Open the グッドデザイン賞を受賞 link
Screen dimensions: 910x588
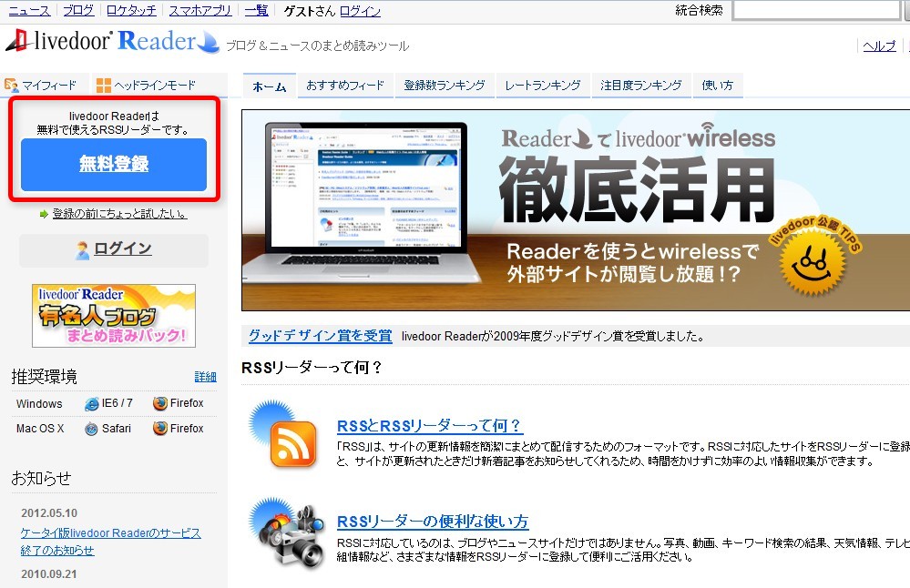pos(321,336)
